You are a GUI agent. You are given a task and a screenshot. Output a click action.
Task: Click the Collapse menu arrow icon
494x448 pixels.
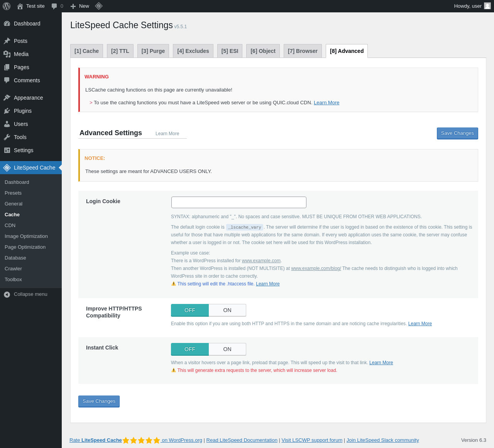click(7, 294)
